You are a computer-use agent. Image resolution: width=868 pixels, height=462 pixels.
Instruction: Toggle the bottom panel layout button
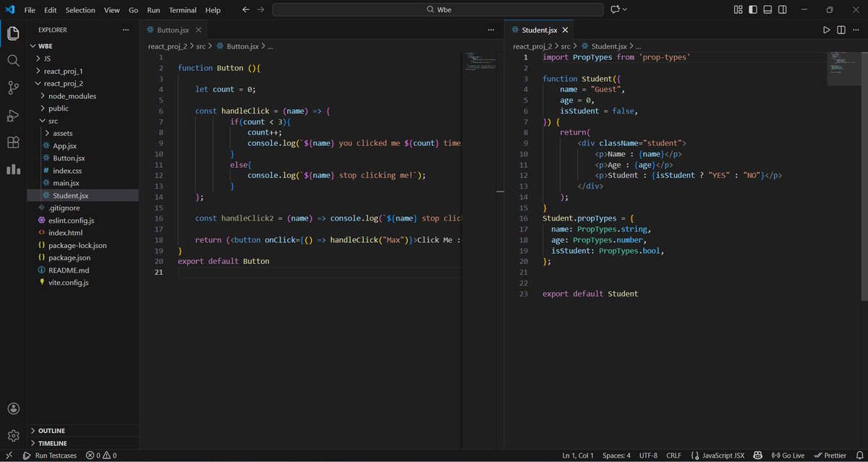[x=769, y=10]
